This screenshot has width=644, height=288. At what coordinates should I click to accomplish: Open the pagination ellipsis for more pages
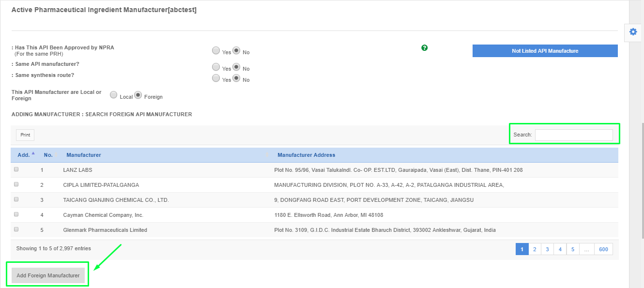point(586,249)
